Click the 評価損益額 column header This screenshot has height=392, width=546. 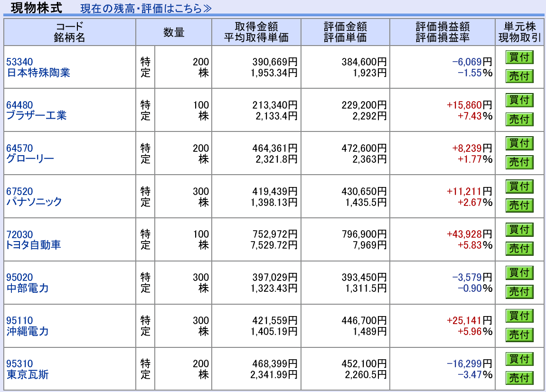(442, 27)
